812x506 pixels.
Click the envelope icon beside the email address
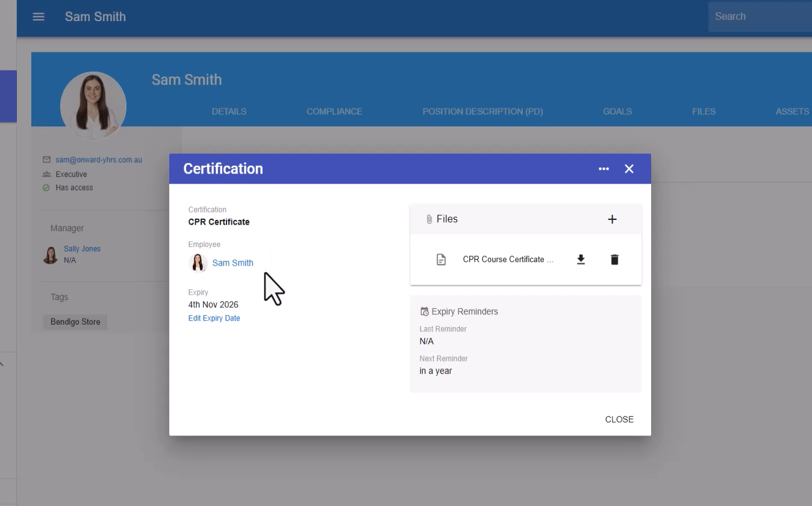pos(46,160)
